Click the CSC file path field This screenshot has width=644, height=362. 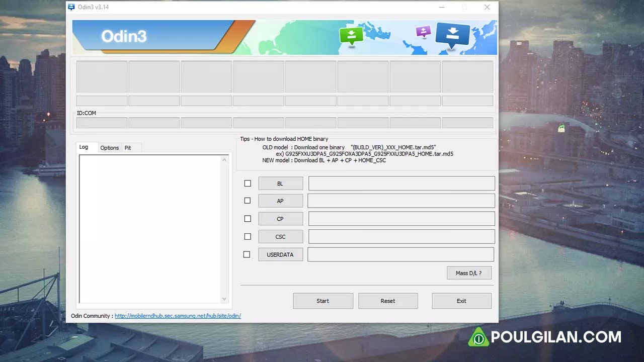(401, 236)
